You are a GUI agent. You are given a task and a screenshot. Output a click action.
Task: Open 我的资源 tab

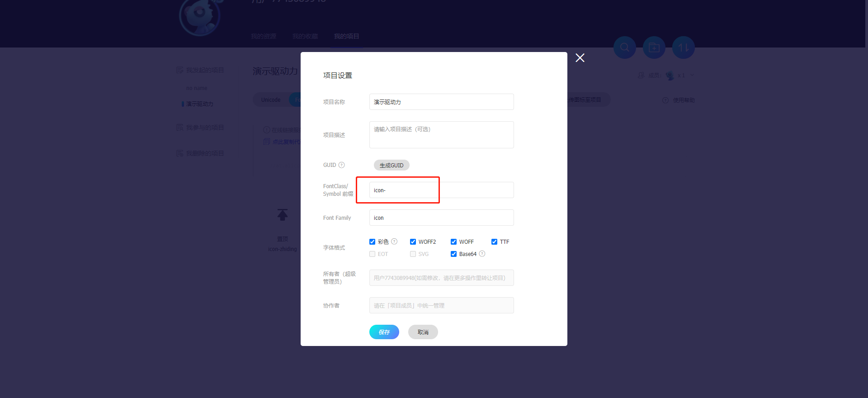pyautogui.click(x=264, y=36)
